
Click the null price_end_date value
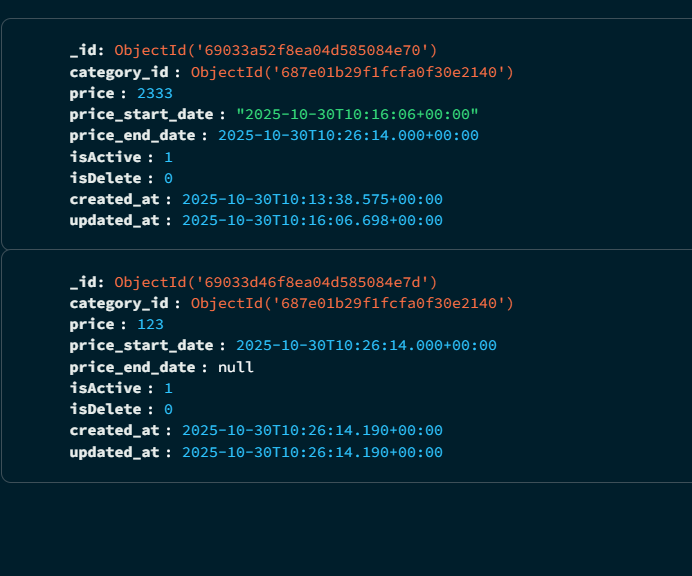click(236, 367)
